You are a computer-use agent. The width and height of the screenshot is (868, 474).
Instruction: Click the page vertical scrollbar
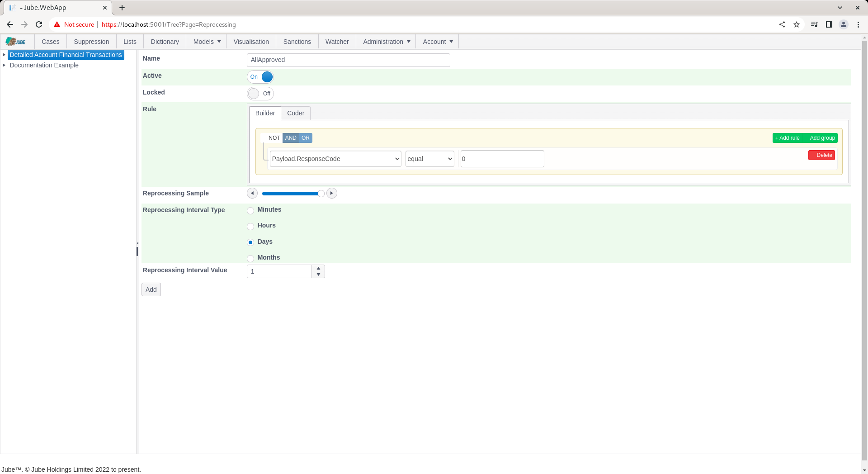pos(864,251)
